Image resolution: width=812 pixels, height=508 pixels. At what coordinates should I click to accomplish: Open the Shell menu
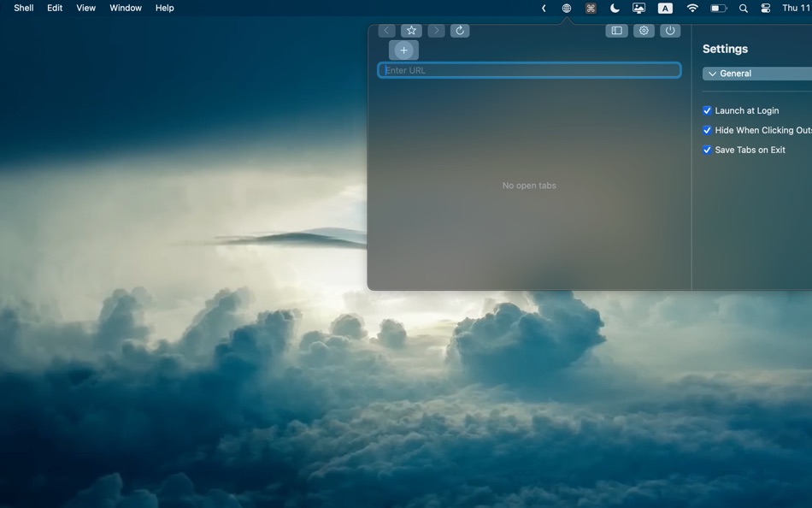coord(24,8)
